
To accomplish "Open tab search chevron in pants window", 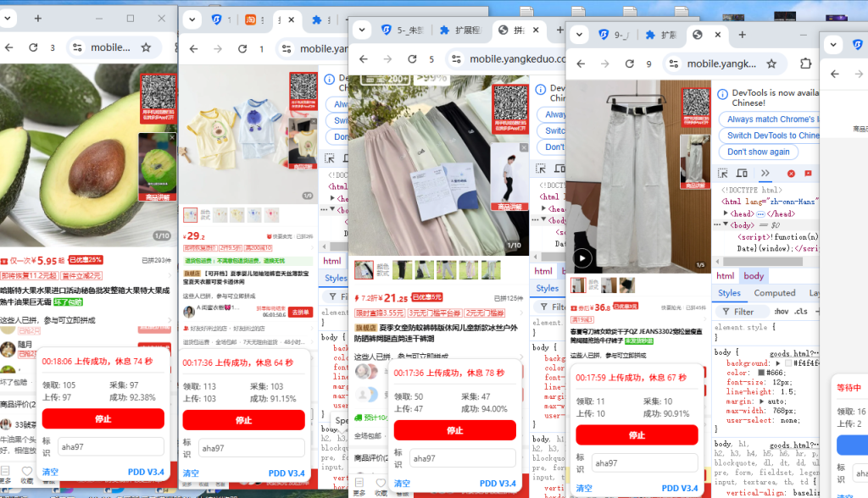I will [361, 30].
